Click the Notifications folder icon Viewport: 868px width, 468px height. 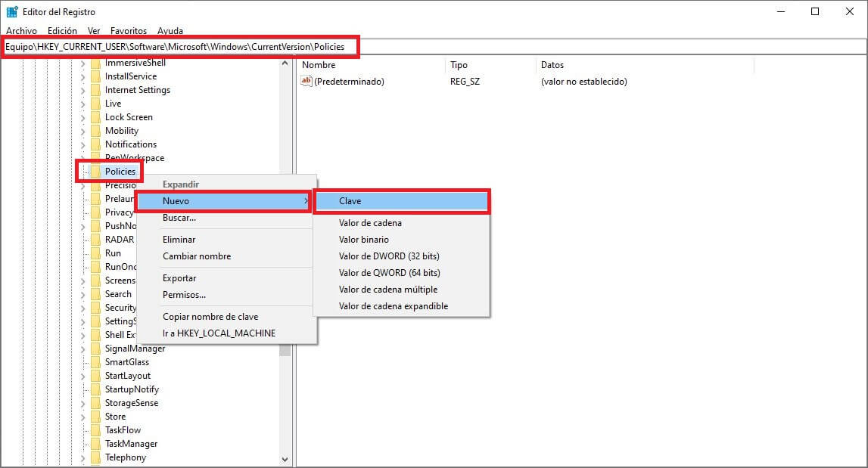tap(95, 144)
